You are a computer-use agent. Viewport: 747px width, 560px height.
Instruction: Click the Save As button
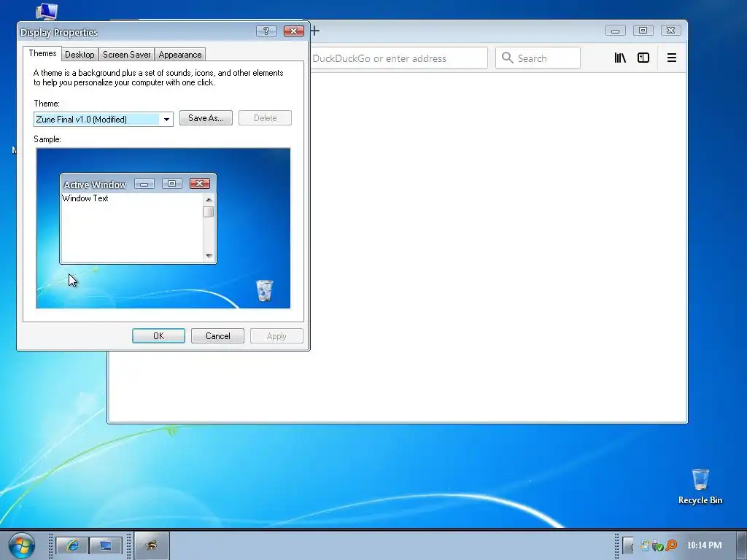(206, 118)
